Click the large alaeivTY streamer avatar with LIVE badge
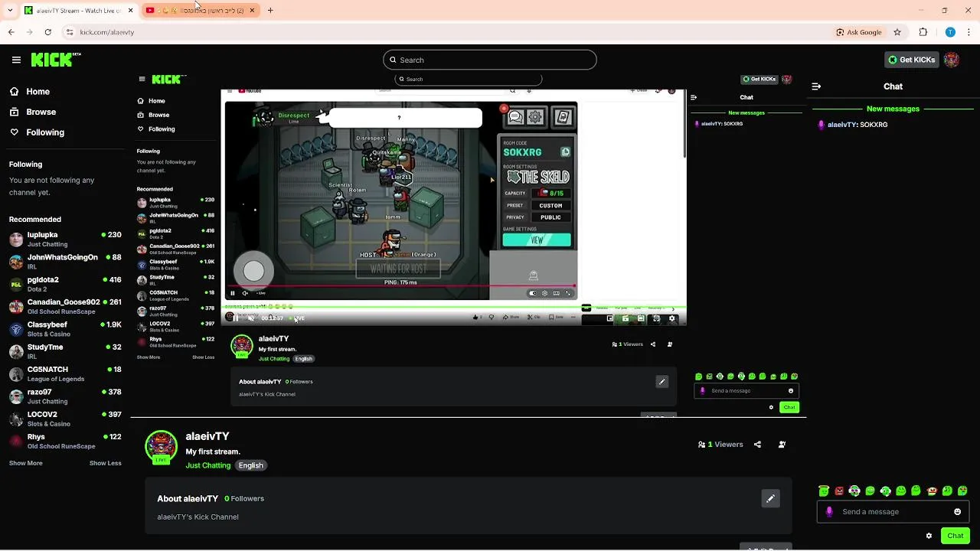Image resolution: width=980 pixels, height=551 pixels. (x=161, y=447)
